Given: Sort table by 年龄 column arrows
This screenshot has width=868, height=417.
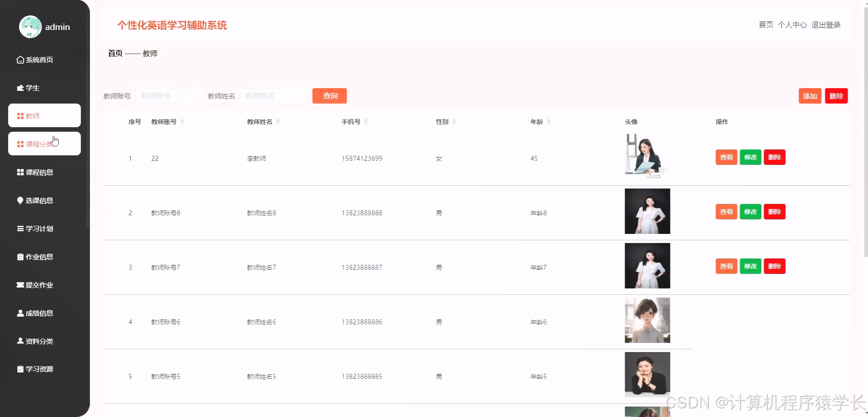Looking at the screenshot, I should click(548, 121).
